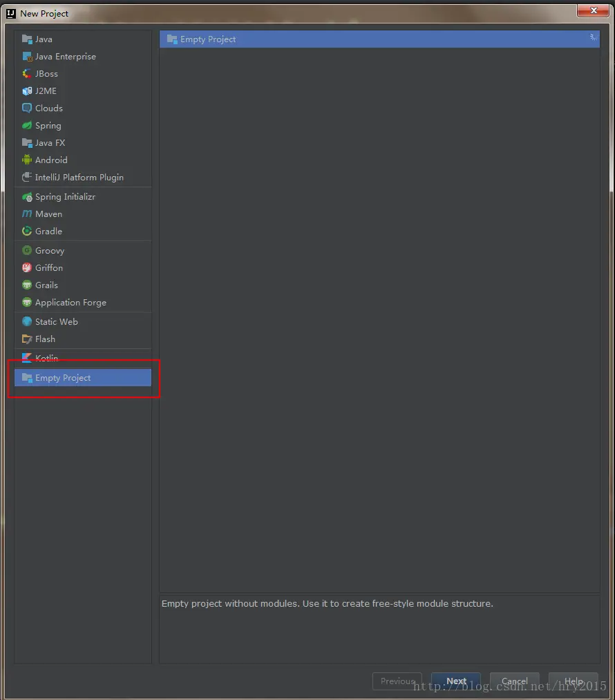Click the Empty Project sidebar folder icon
Screen dimensions: 615x700
click(x=27, y=378)
